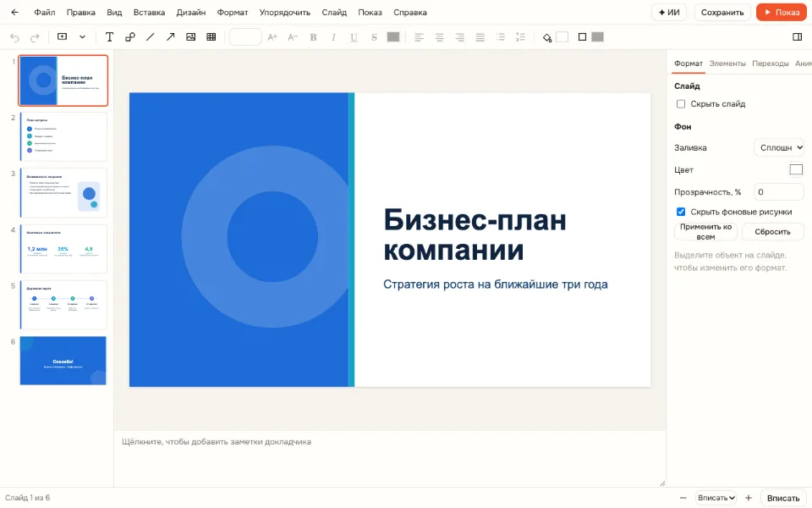Toggle bold formatting
This screenshot has width=812, height=508.
[313, 37]
